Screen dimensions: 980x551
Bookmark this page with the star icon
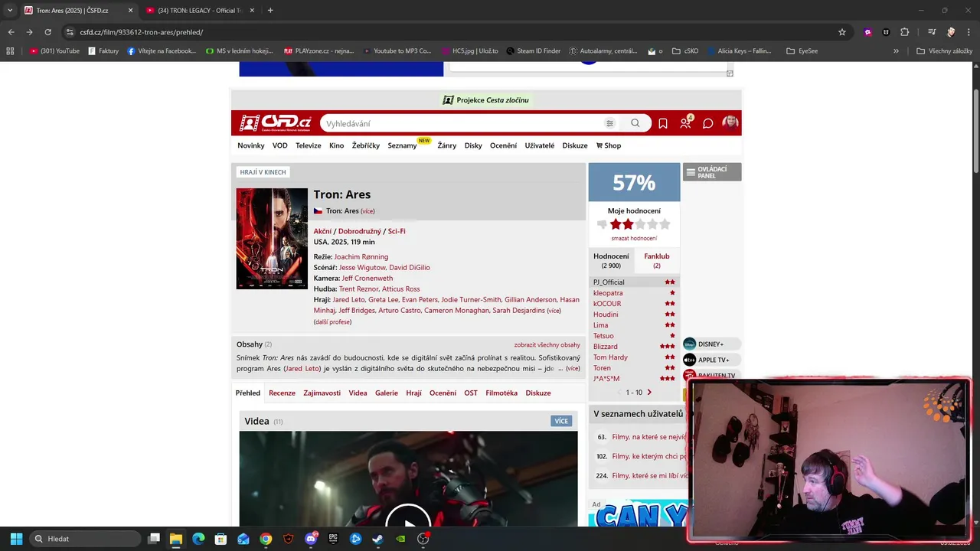pyautogui.click(x=842, y=32)
